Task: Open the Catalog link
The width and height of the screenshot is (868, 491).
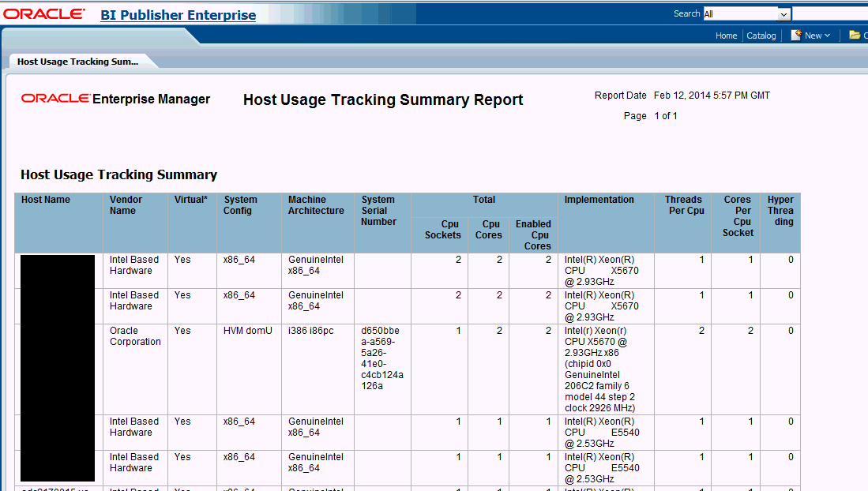Action: click(761, 36)
